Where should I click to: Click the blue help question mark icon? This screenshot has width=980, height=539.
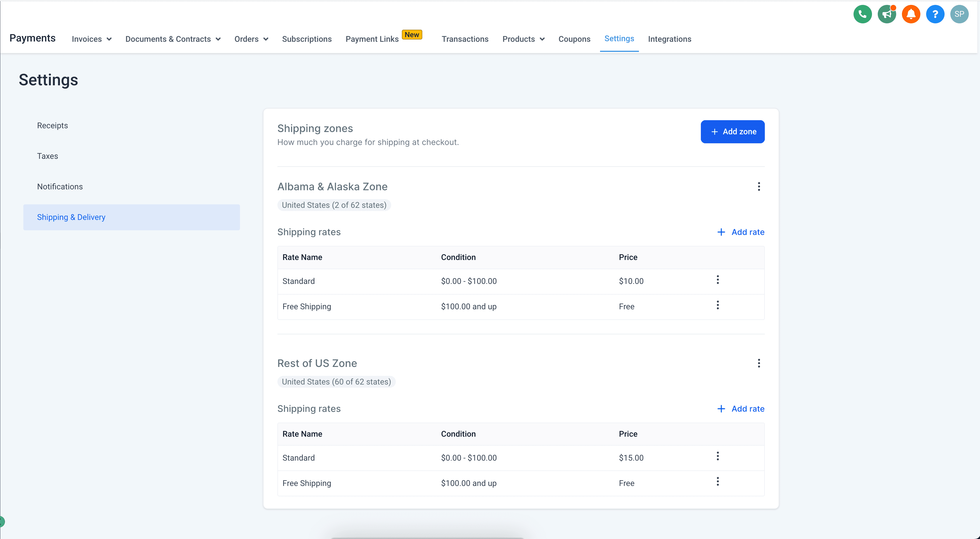[x=935, y=14]
